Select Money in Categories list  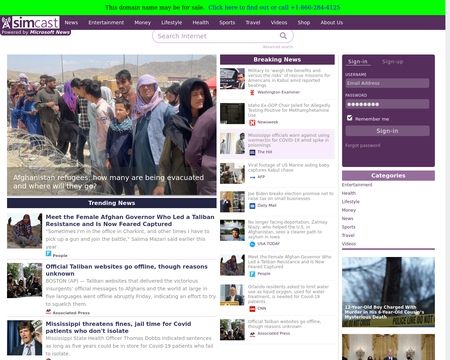pyautogui.click(x=349, y=210)
